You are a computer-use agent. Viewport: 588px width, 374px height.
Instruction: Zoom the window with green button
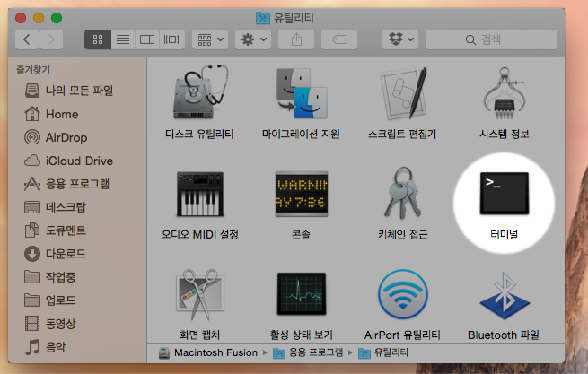pyautogui.click(x=57, y=18)
